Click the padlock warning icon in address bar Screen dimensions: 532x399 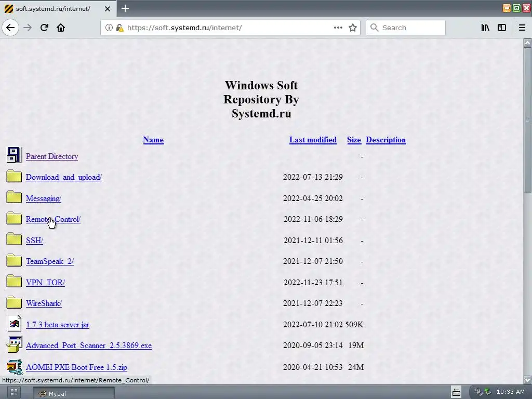tap(119, 28)
